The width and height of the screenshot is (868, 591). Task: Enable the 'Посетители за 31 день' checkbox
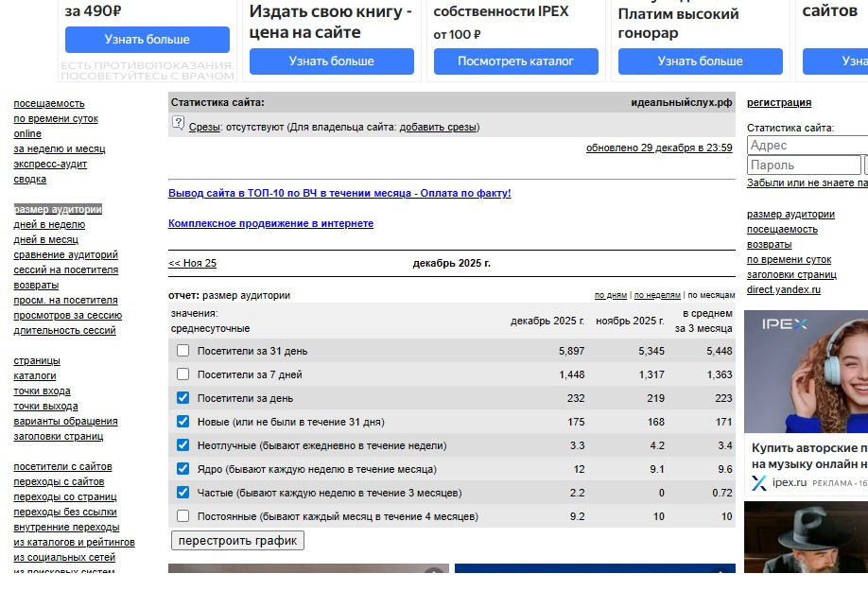[x=183, y=351]
